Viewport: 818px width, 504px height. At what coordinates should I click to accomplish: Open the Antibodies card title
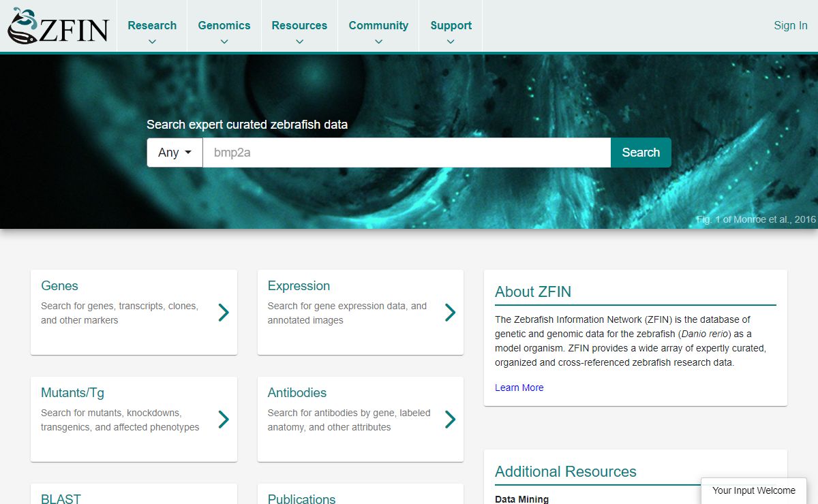coord(297,393)
